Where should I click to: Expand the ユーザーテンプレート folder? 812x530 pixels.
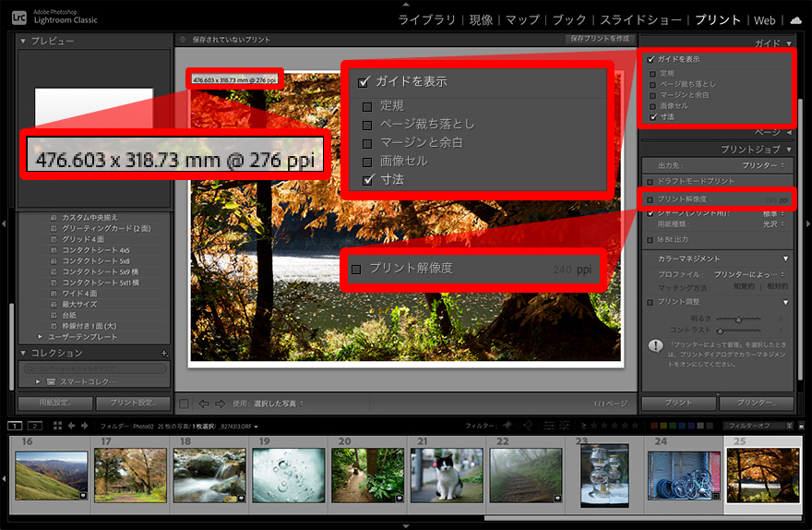pyautogui.click(x=40, y=336)
